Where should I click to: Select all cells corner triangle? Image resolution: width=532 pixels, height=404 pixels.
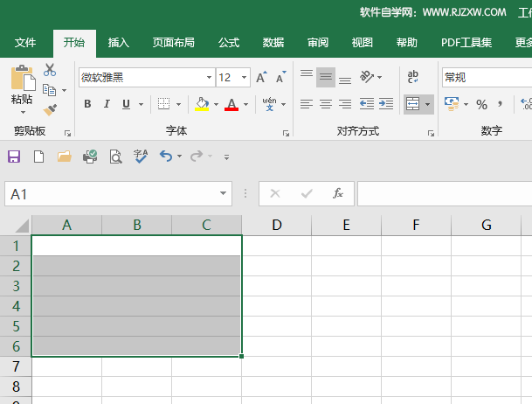pos(22,226)
